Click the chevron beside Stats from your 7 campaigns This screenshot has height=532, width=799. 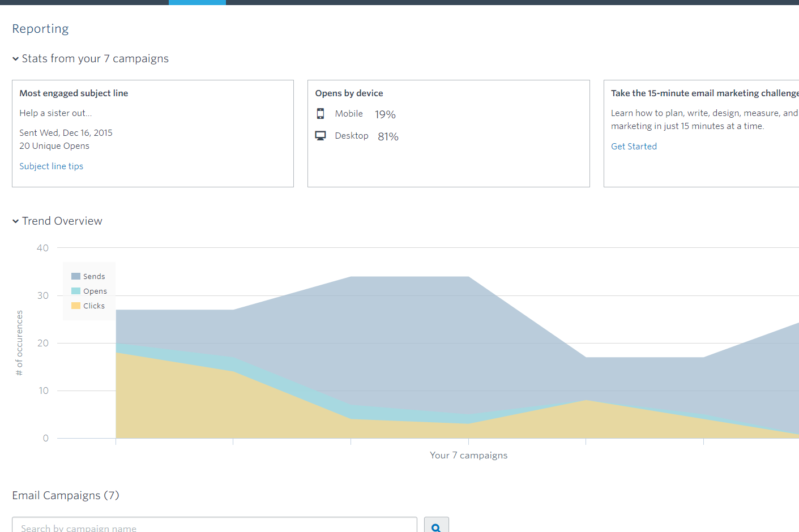pyautogui.click(x=16, y=59)
